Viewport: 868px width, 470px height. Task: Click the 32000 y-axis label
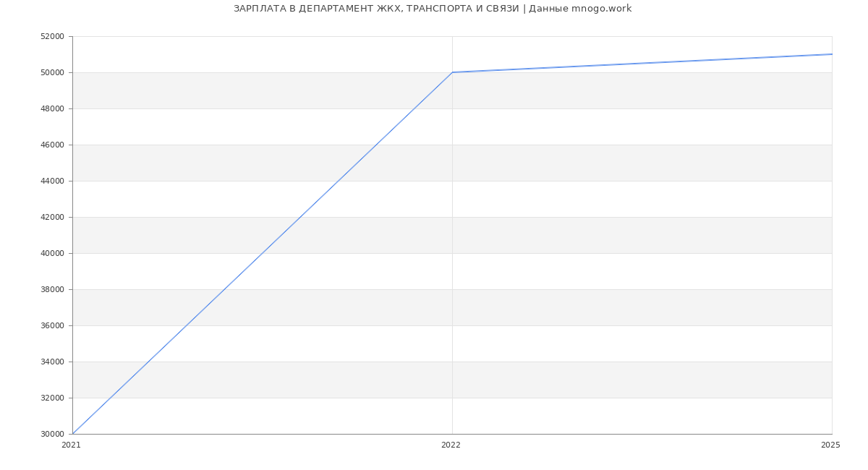pyautogui.click(x=52, y=398)
